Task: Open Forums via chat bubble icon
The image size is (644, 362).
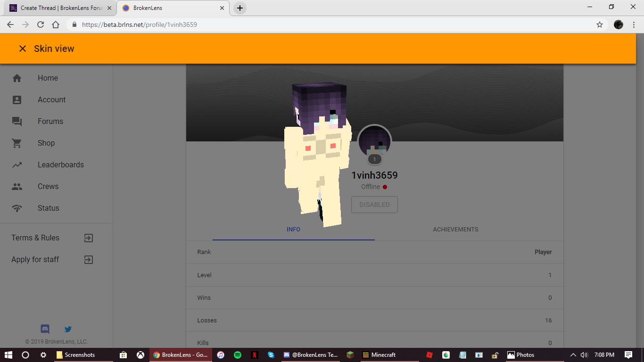Action: 17,122
